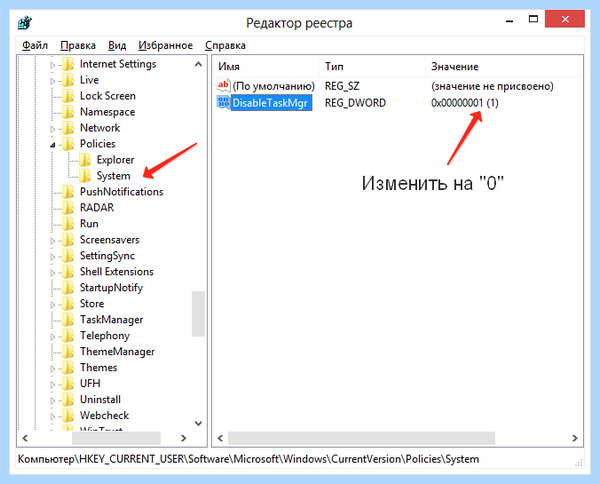The image size is (600, 484).
Task: Open the Файл menu
Action: tap(34, 46)
